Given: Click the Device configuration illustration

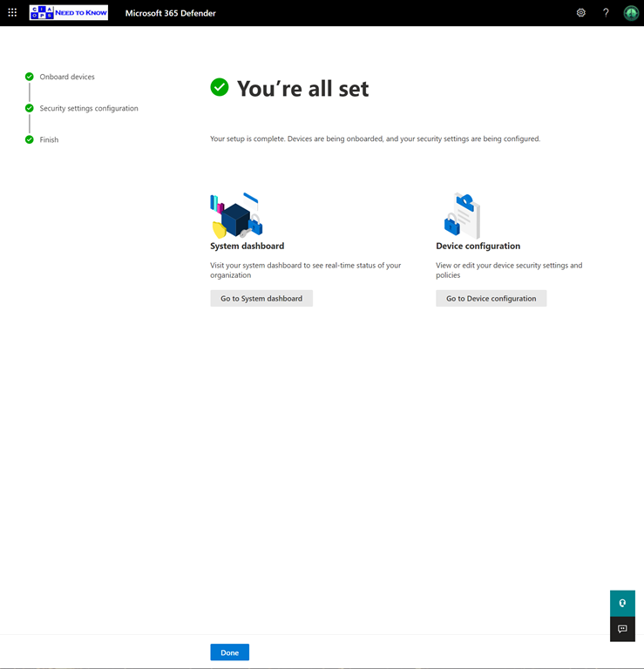Looking at the screenshot, I should coord(462,216).
